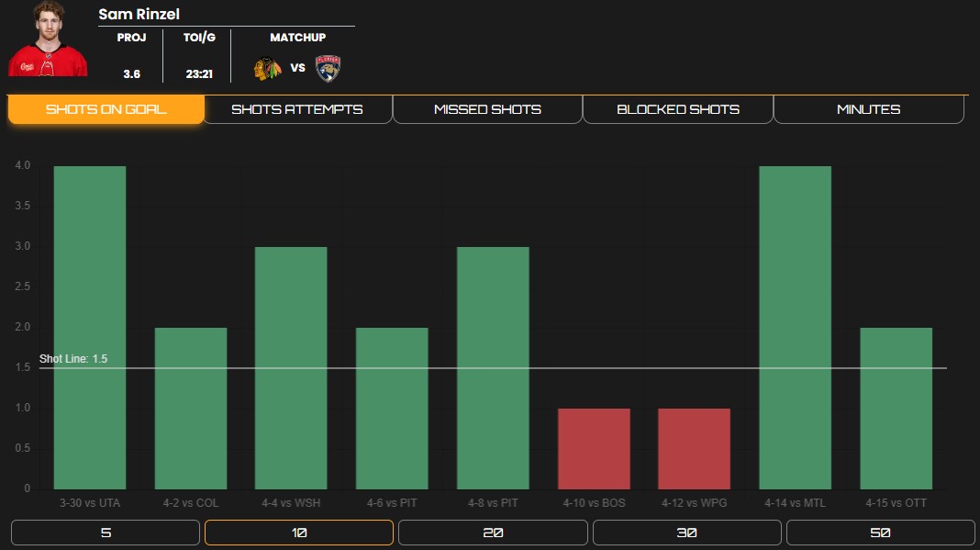Click the Chicago Blackhawks team logo

click(267, 68)
